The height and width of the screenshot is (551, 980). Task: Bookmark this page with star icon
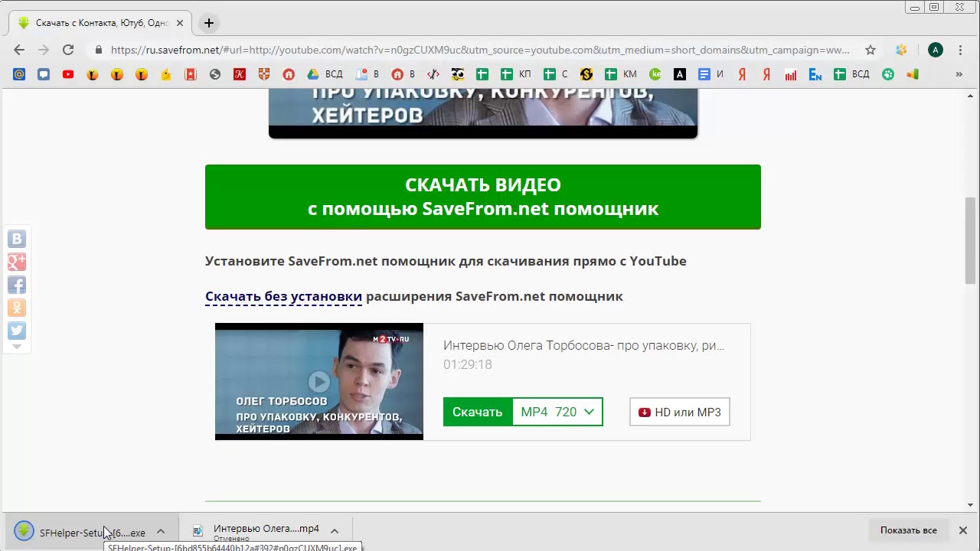(x=871, y=50)
